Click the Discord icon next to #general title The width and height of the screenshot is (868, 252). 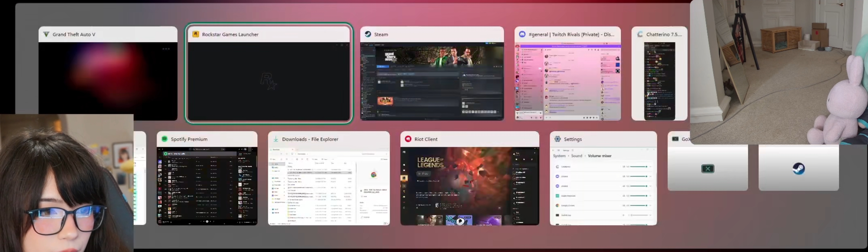tap(522, 34)
